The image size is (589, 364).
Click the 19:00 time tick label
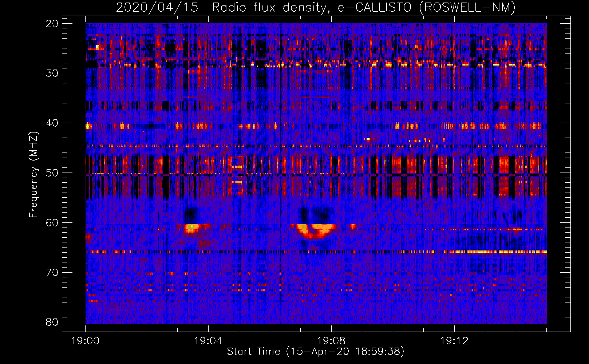click(86, 341)
